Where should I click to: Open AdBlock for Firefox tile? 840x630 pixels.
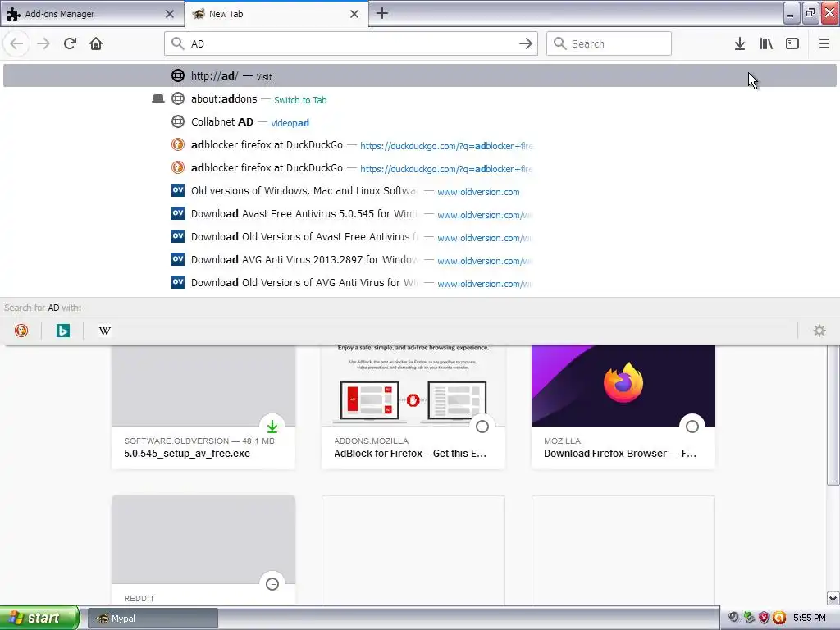tap(413, 407)
